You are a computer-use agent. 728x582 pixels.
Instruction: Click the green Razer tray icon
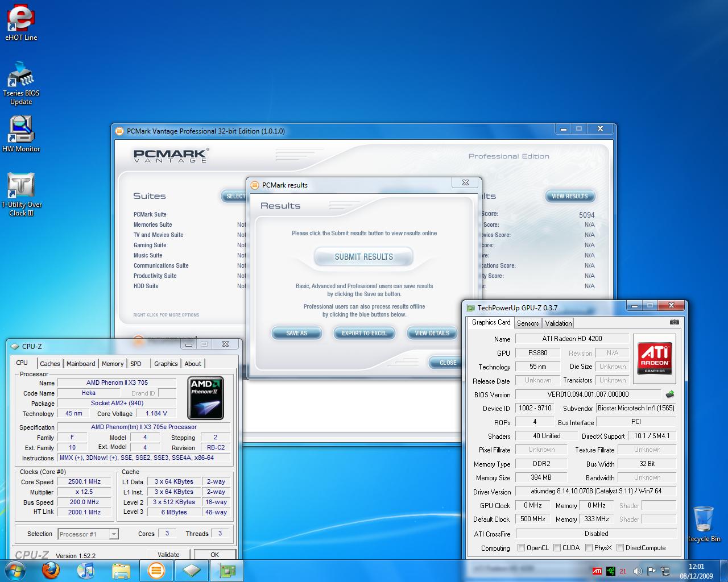(610, 571)
